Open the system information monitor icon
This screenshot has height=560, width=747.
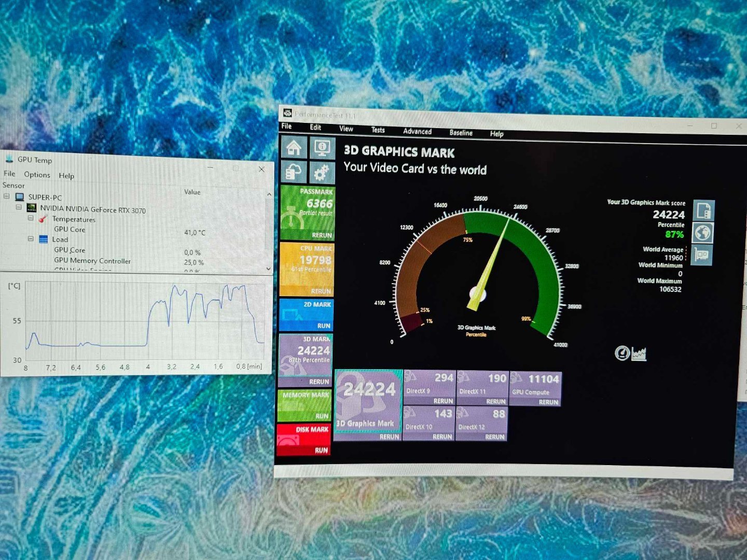point(322,148)
